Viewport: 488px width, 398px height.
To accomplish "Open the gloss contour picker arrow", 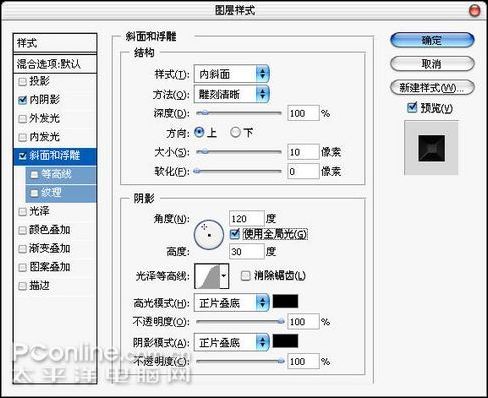I will (224, 276).
